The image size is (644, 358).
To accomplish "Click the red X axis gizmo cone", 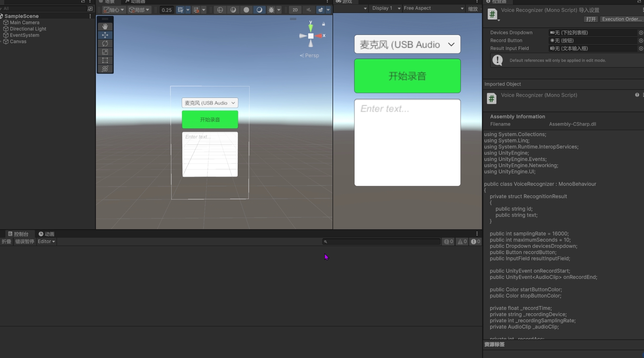I will pos(319,36).
